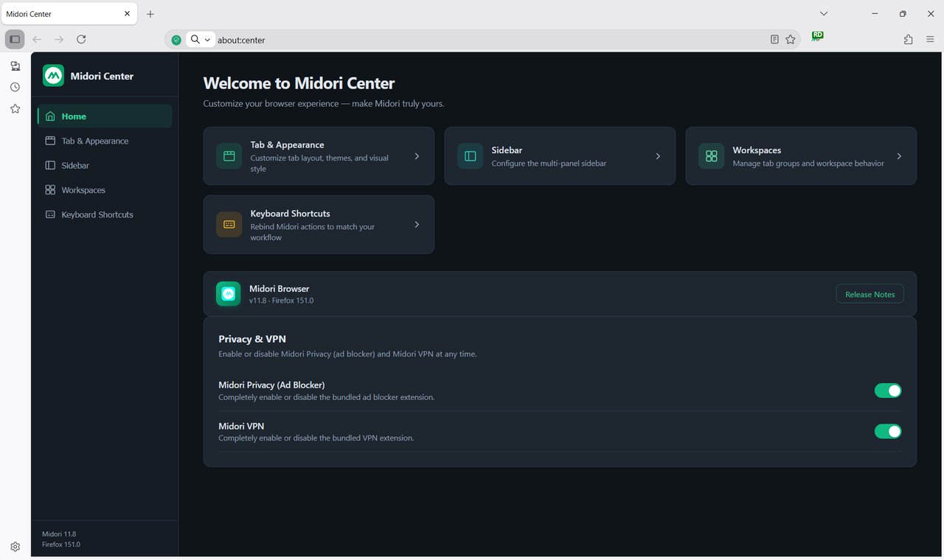944x560 pixels.
Task: Expand the Tab & Appearance card chevron
Action: pyautogui.click(x=417, y=156)
